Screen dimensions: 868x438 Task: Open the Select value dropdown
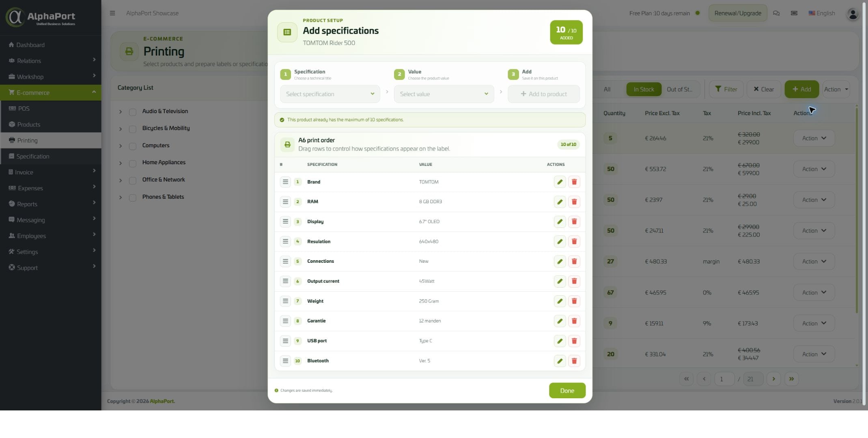[444, 94]
